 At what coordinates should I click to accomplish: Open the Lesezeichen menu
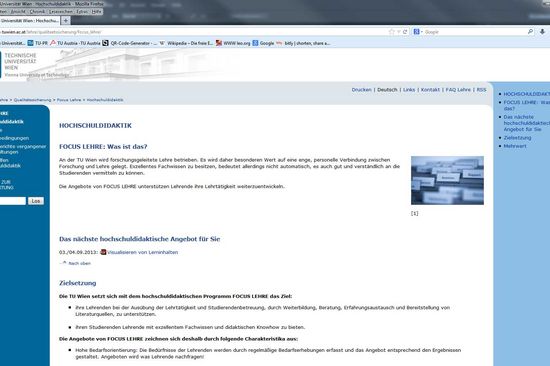point(60,12)
